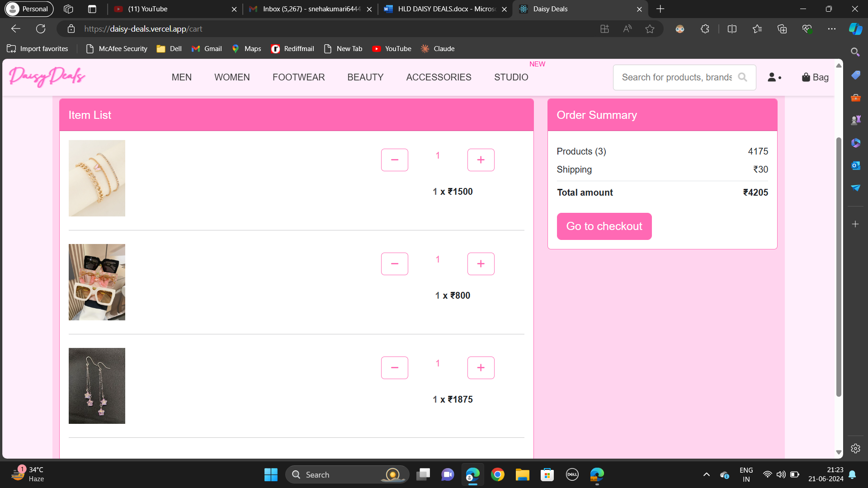The image size is (868, 488).
Task: Open Copilot sidebar icon
Action: 855,29
